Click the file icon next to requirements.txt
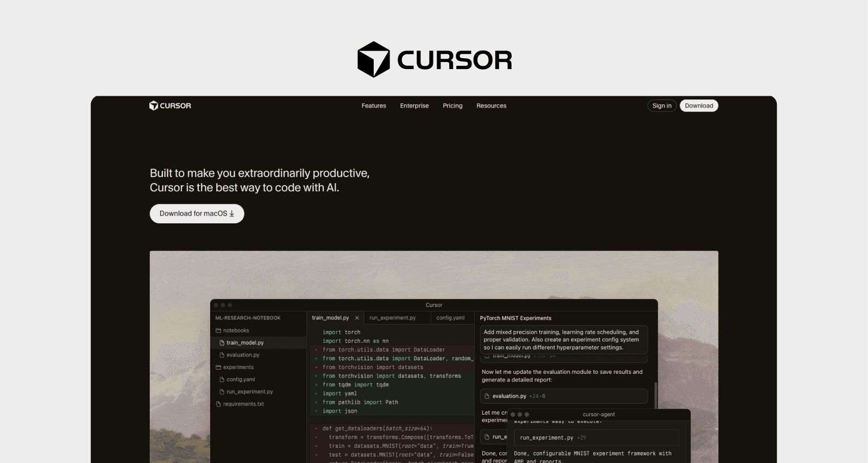 (x=218, y=404)
